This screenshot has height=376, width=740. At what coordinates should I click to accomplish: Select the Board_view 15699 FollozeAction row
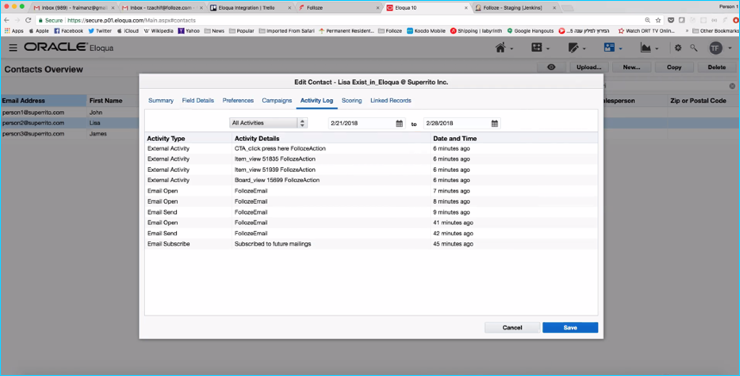pyautogui.click(x=371, y=180)
